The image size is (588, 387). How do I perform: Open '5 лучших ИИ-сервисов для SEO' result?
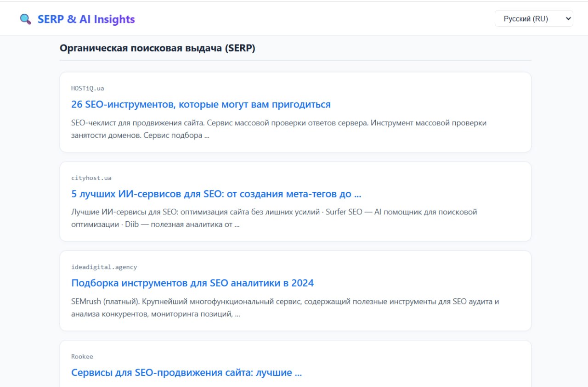point(216,194)
